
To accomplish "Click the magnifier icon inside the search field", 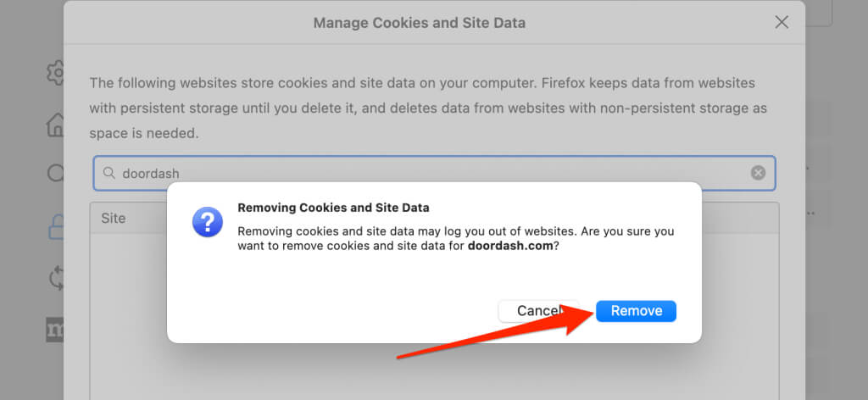I will [108, 173].
